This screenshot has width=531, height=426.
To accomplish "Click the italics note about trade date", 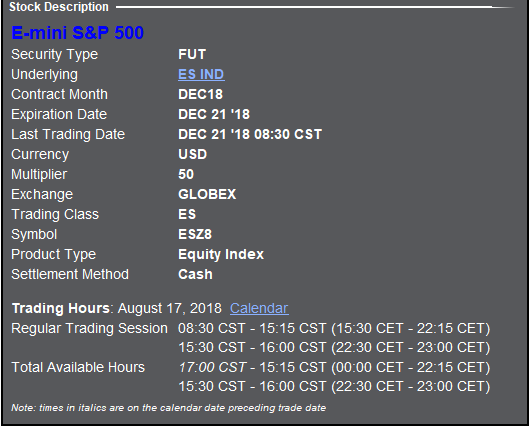I will click(169, 408).
